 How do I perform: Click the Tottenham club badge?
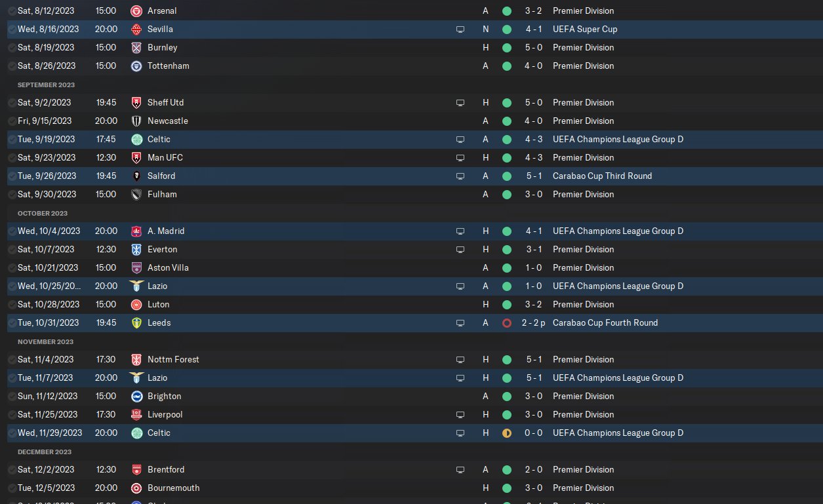click(x=136, y=66)
